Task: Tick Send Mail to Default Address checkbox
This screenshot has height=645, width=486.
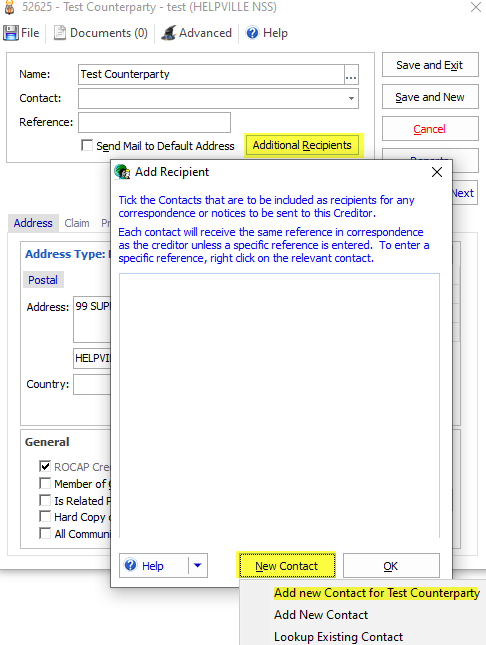Action: [87, 145]
